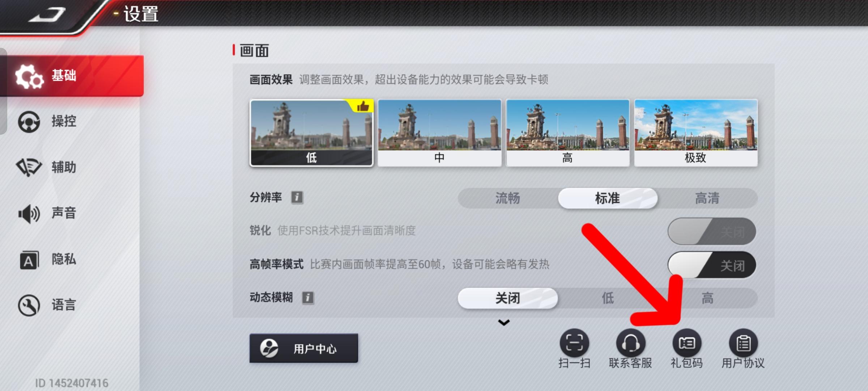This screenshot has height=391, width=868.
Task: Expand more settings with down chevron
Action: [504, 322]
